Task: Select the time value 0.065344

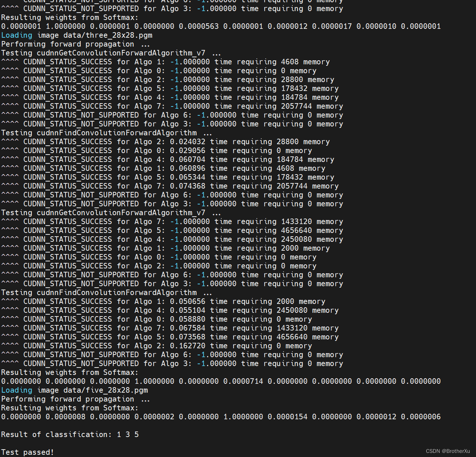Action: pyautogui.click(x=188, y=177)
